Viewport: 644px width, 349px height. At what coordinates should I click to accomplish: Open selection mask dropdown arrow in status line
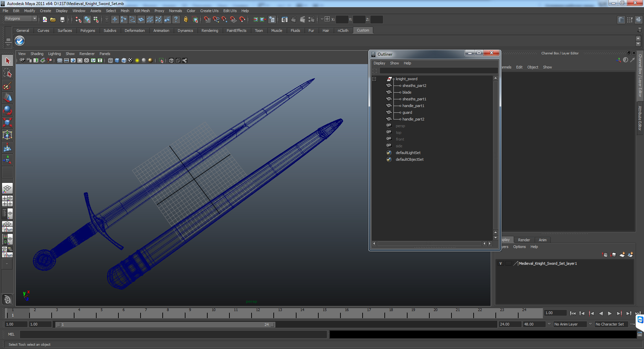coord(107,19)
